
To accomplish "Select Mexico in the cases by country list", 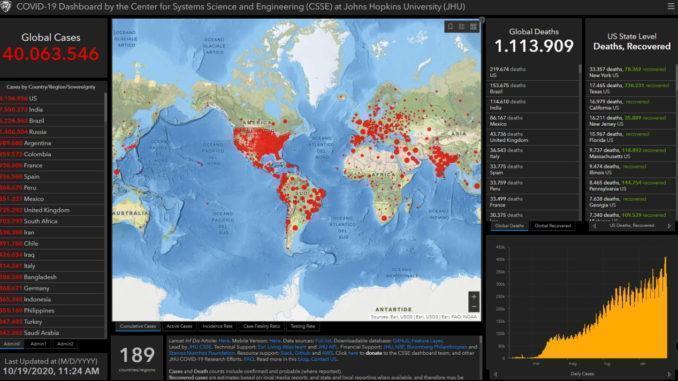I will 52,199.
